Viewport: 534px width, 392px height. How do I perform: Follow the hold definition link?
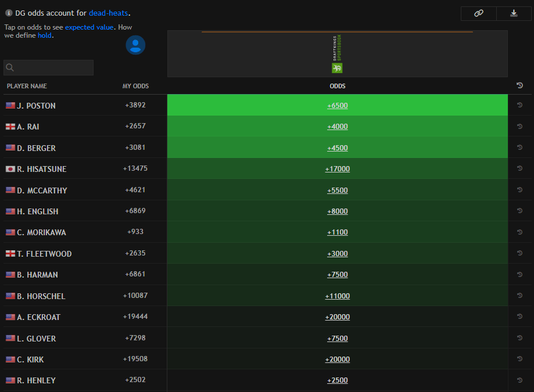(x=45, y=35)
